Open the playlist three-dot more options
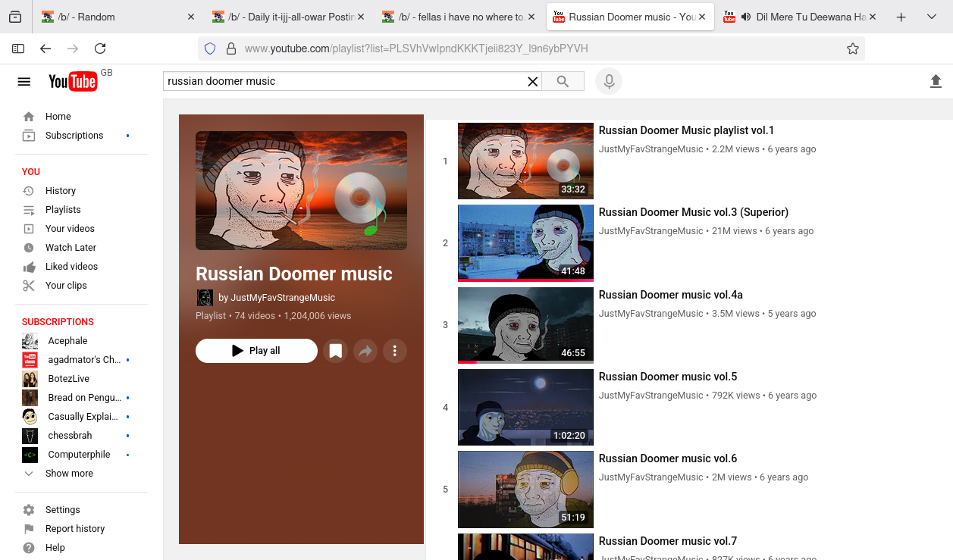The image size is (953, 560). point(395,351)
